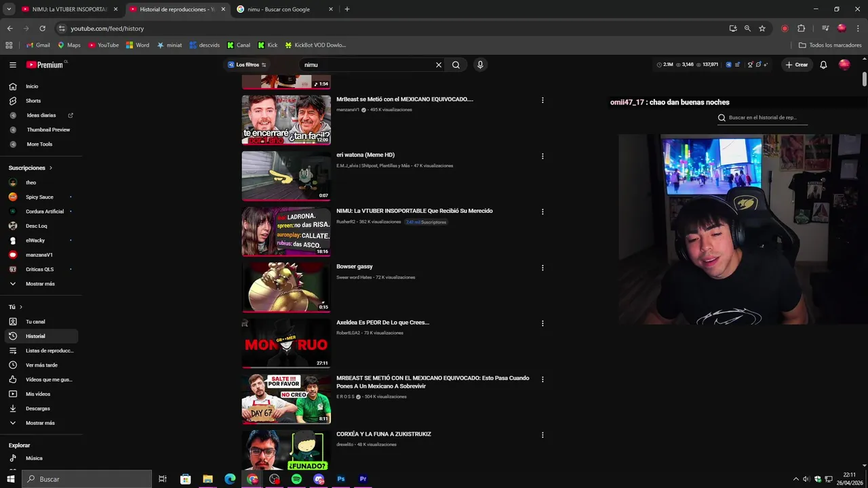Open Ideas diarias in sidebar
Screen dimensions: 868x488
42,115
